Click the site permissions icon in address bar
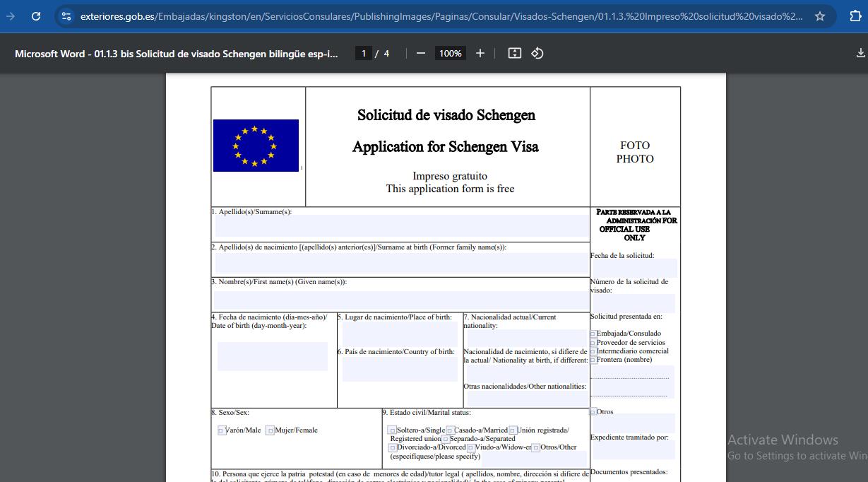 65,16
